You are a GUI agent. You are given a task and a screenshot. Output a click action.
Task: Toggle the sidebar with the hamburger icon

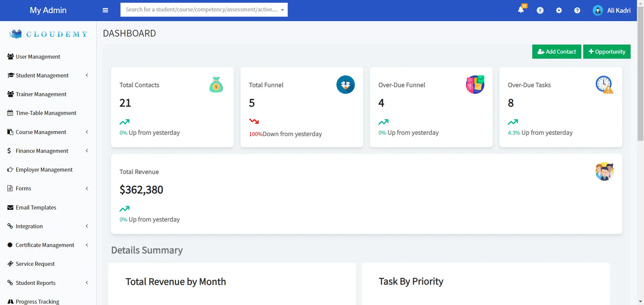point(105,10)
